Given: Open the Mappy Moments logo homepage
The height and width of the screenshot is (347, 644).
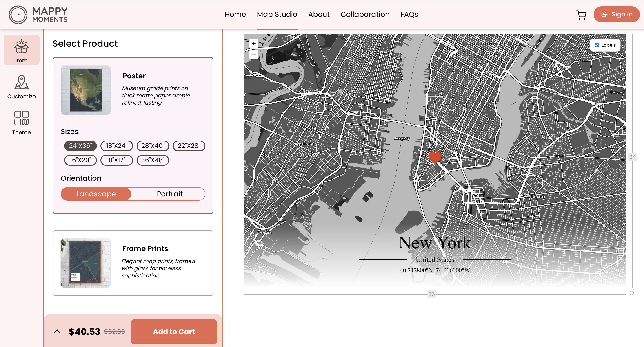Looking at the screenshot, I should (38, 15).
